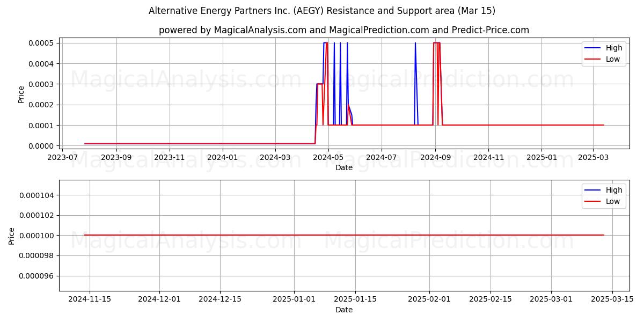Image resolution: width=644 pixels, height=322 pixels.
Task: Click the 0.0004 y-axis tick label
Action: point(41,63)
